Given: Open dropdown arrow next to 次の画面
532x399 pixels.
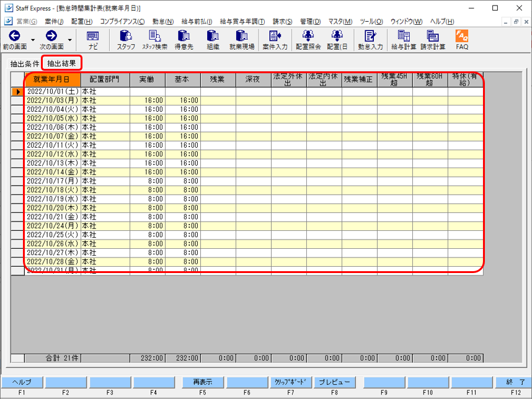Looking at the screenshot, I should [69, 40].
